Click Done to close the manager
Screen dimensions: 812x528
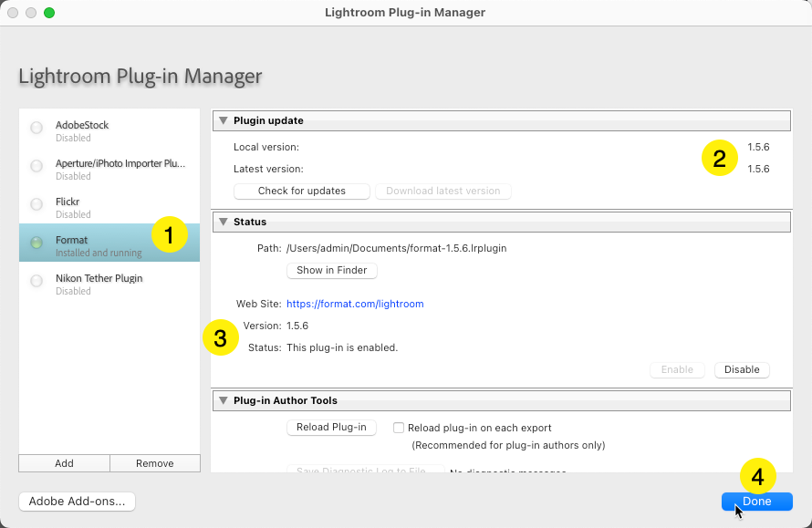click(x=756, y=502)
